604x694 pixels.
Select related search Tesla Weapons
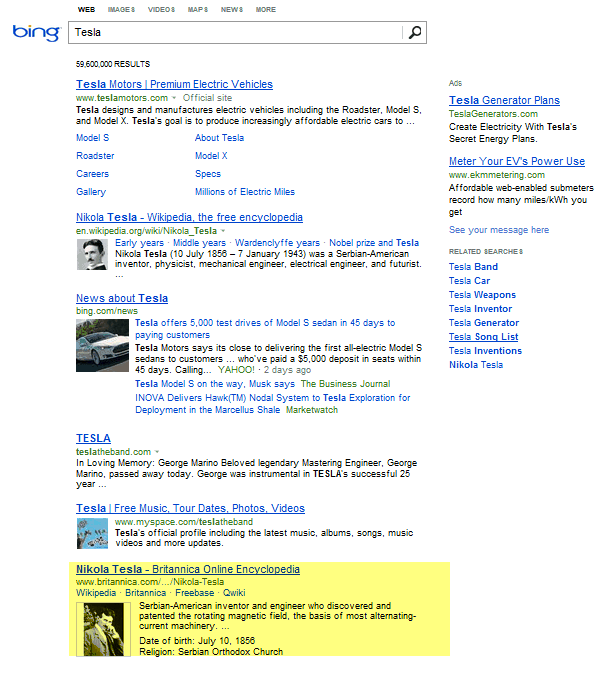coord(482,295)
